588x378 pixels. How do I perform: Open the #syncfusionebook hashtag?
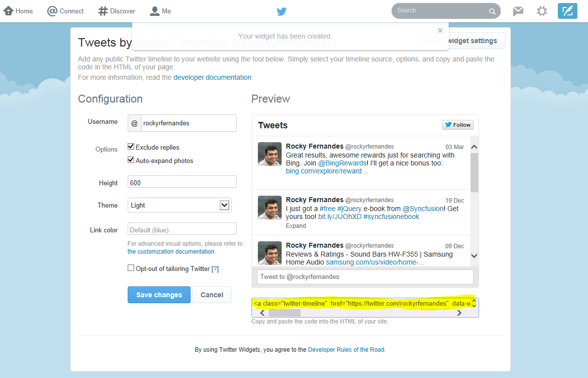point(391,216)
